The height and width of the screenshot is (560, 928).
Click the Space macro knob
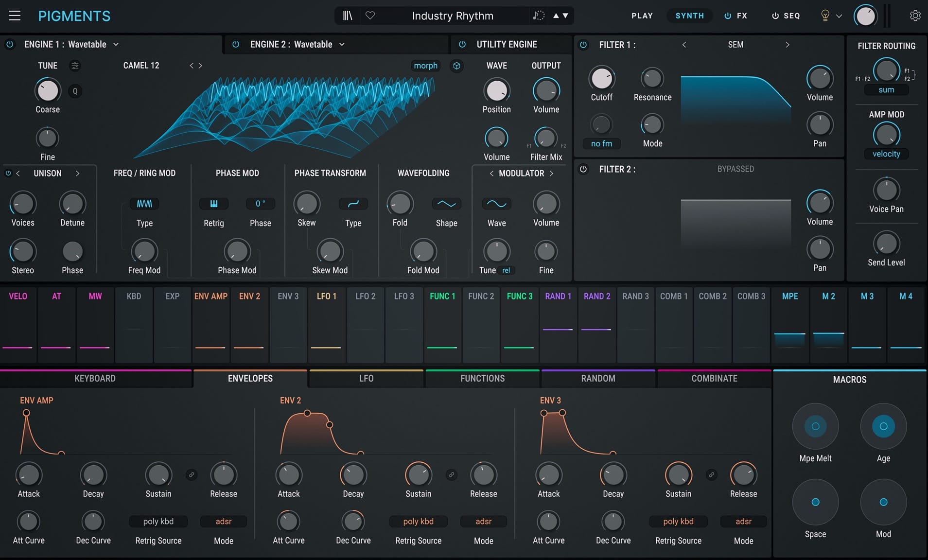pos(815,502)
